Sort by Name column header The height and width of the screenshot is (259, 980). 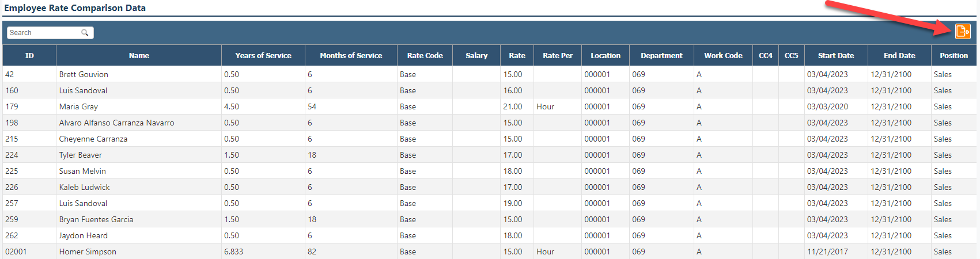tap(139, 56)
